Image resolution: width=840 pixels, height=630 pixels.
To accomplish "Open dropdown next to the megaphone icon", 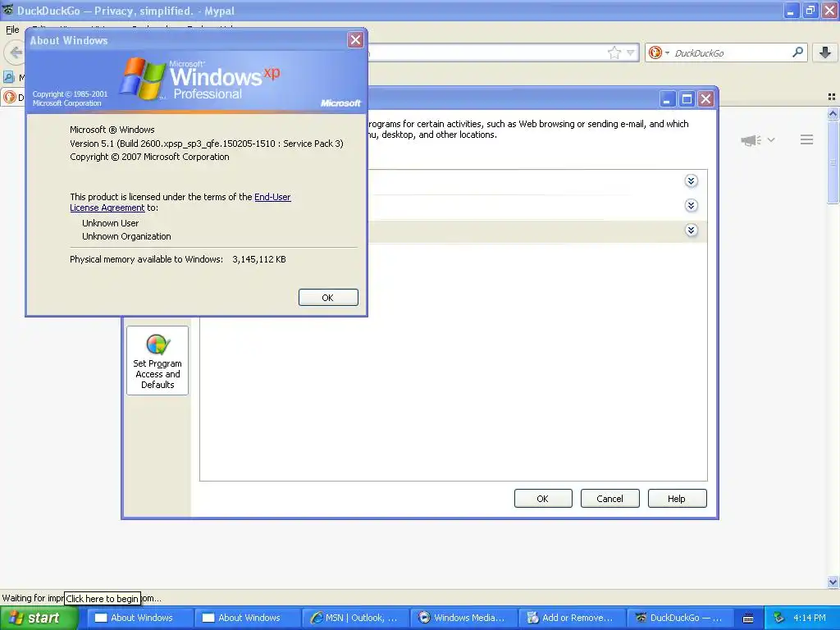I will point(771,139).
